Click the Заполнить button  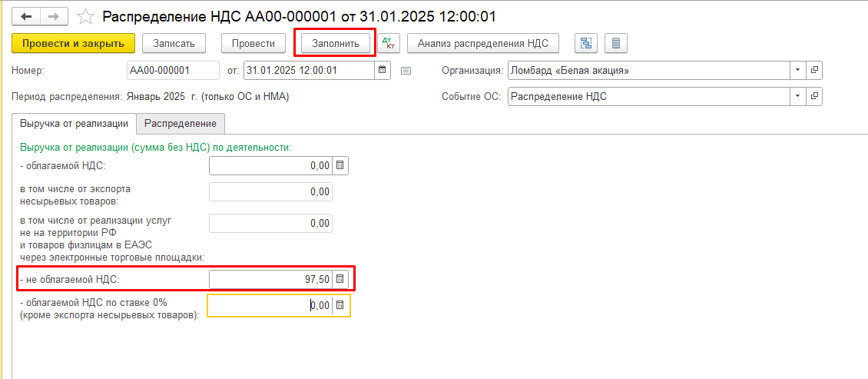click(x=335, y=43)
